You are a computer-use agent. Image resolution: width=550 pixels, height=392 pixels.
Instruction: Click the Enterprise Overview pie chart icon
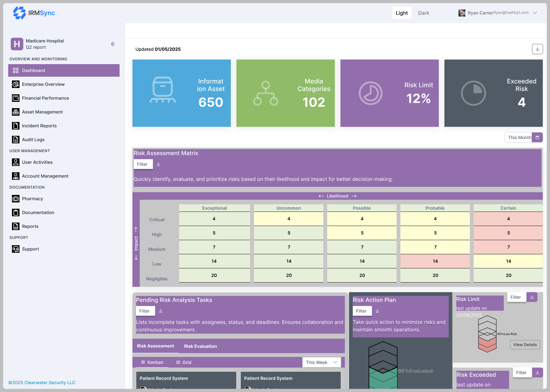[x=16, y=84]
